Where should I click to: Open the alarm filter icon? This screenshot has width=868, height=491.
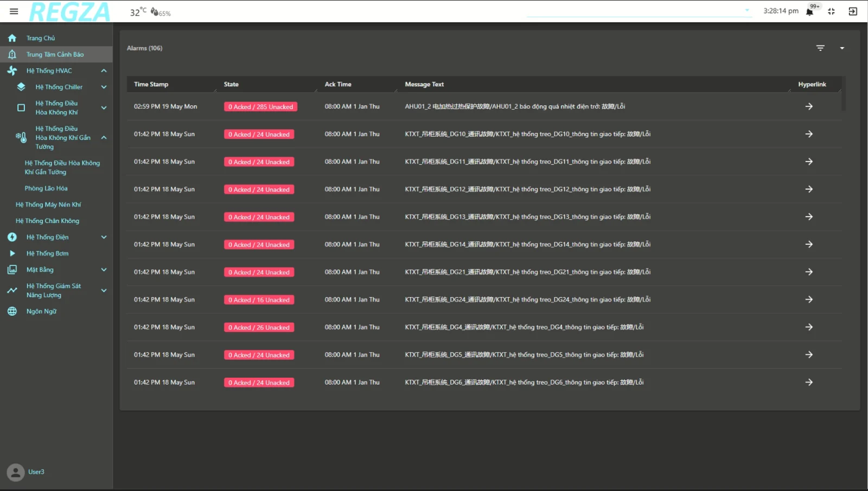[820, 48]
